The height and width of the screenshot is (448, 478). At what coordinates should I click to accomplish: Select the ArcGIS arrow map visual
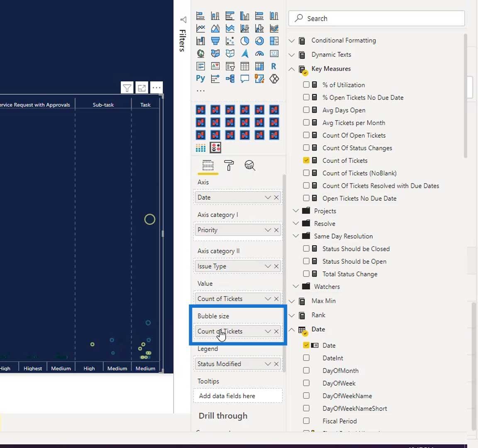pos(244,54)
